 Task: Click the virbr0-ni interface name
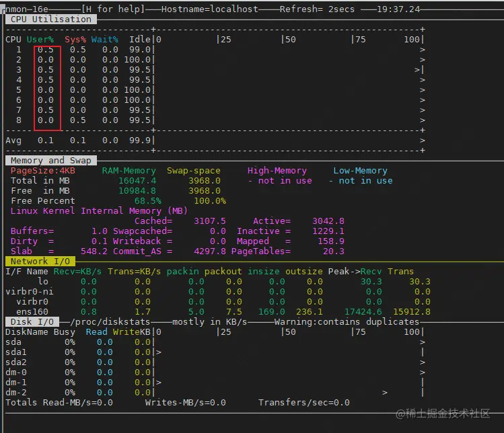(30, 291)
